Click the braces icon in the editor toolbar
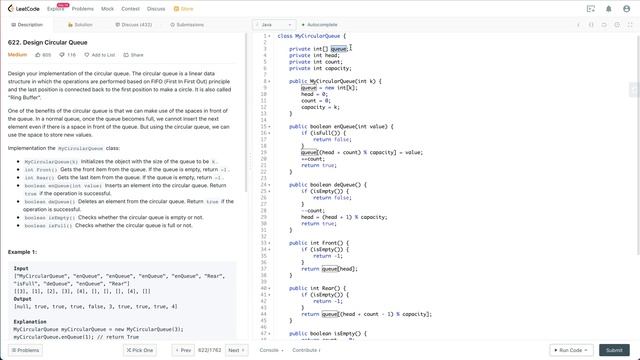 pos(591,25)
